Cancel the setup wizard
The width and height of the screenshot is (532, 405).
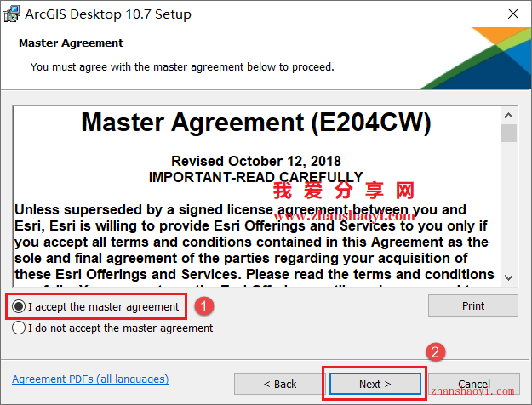[x=473, y=384]
